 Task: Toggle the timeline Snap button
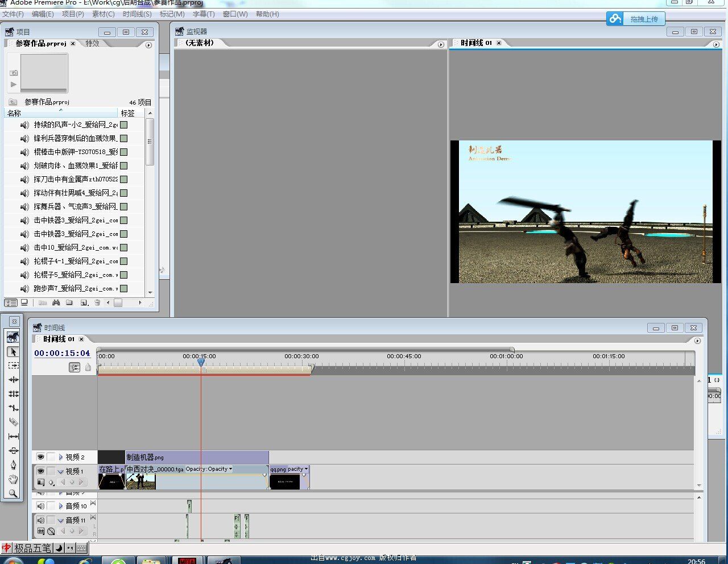pos(75,368)
